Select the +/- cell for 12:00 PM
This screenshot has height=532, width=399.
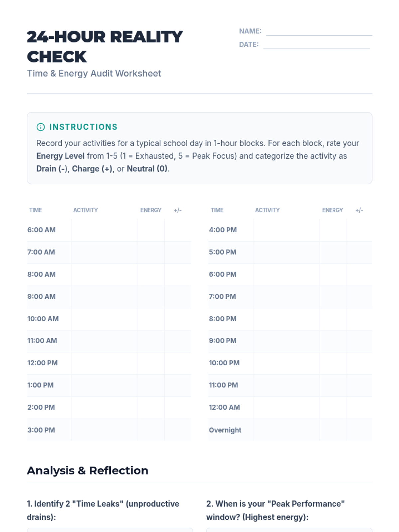[178, 363]
